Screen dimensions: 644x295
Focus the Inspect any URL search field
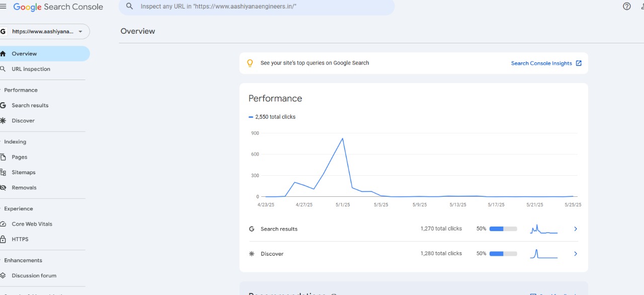[257, 7]
